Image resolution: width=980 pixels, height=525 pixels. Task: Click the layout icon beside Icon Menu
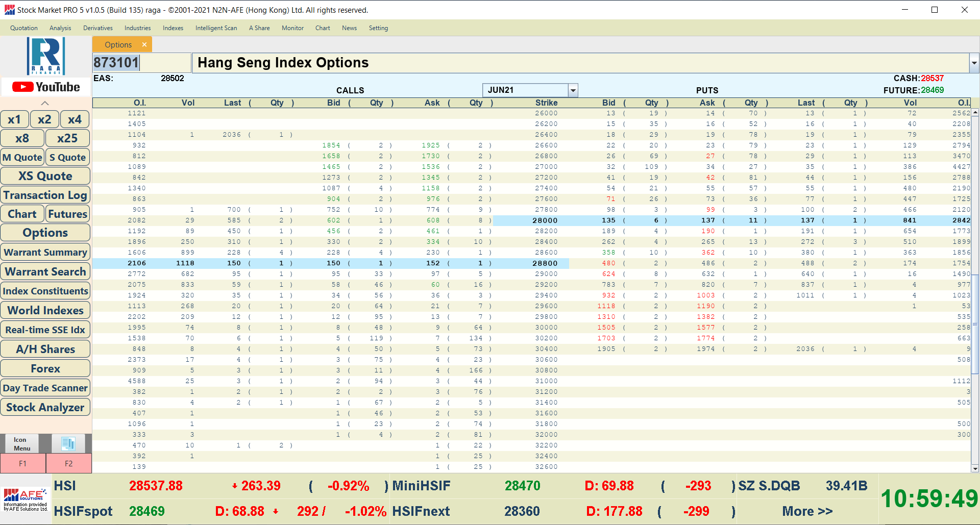click(68, 443)
